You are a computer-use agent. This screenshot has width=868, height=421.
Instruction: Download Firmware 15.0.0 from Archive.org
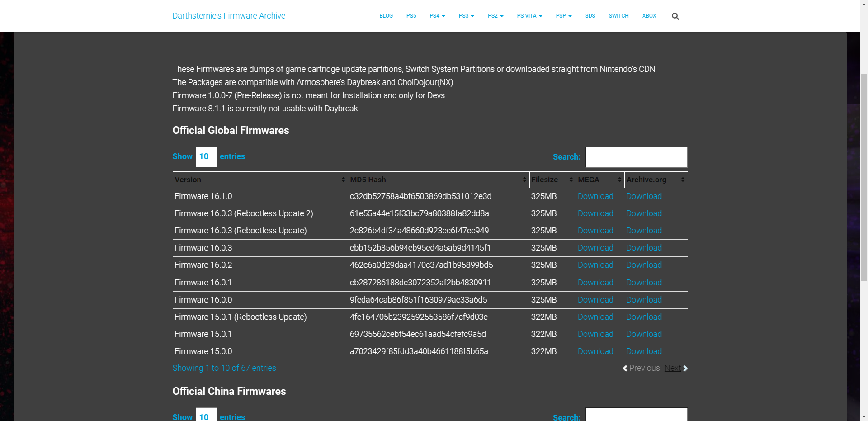(644, 351)
